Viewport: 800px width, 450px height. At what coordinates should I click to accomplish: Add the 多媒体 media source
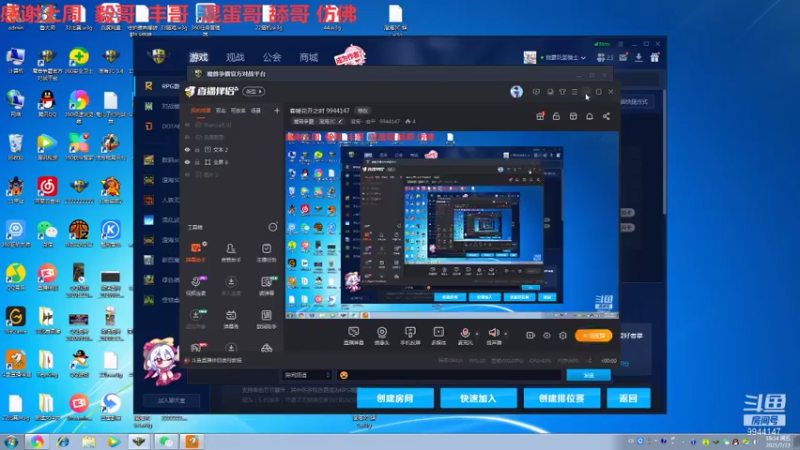438,336
